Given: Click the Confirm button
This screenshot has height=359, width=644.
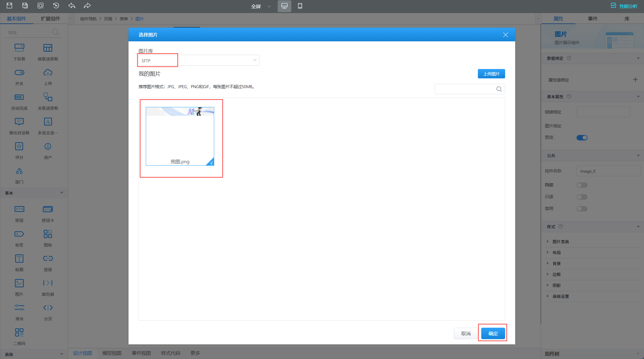Looking at the screenshot, I should pyautogui.click(x=493, y=333).
